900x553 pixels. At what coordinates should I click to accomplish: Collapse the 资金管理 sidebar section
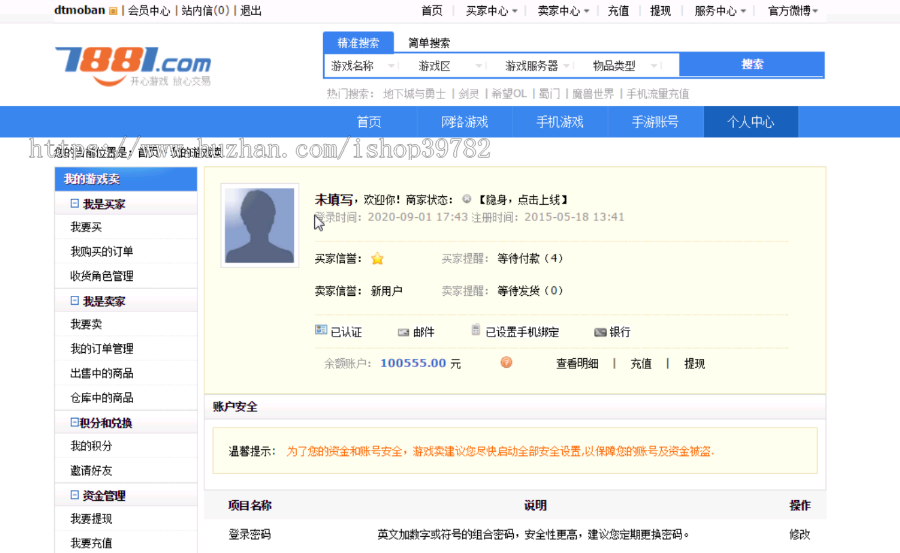coord(75,496)
